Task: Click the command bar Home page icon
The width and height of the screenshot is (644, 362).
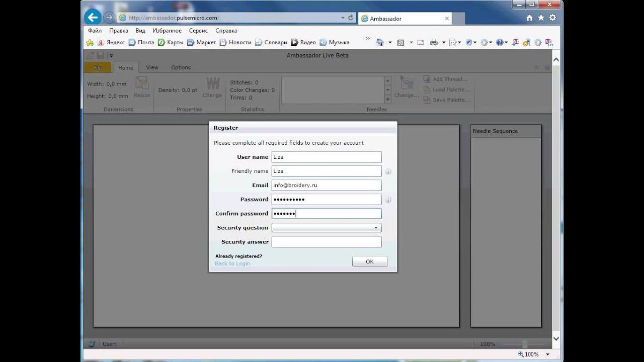Action: click(x=380, y=43)
